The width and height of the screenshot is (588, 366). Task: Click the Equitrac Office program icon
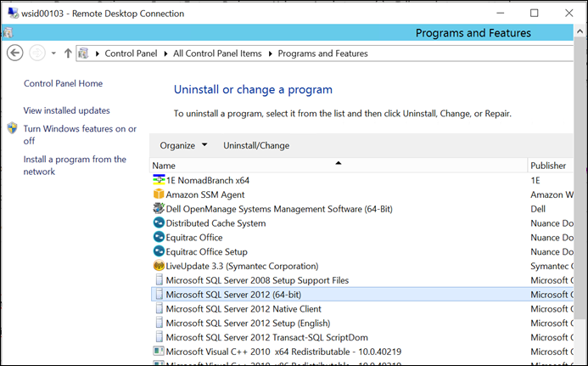point(159,237)
